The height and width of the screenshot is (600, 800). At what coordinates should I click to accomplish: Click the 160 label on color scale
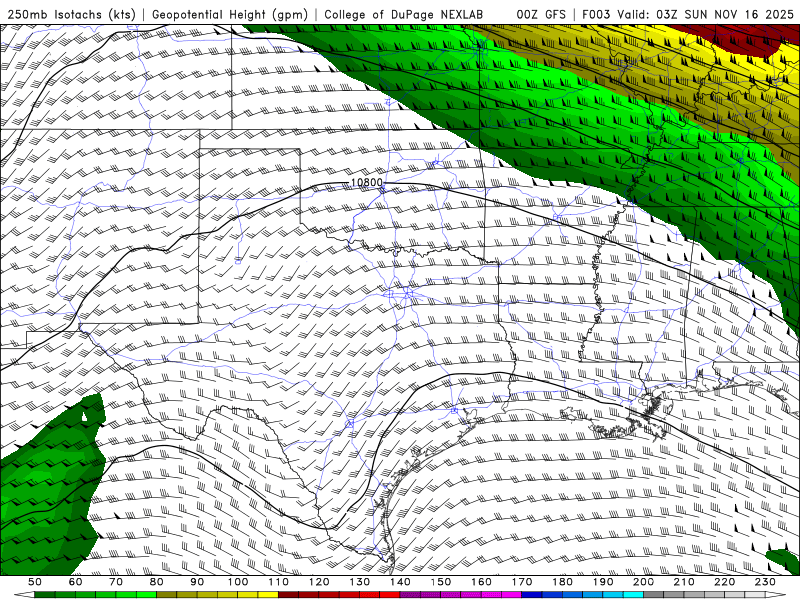[482, 582]
